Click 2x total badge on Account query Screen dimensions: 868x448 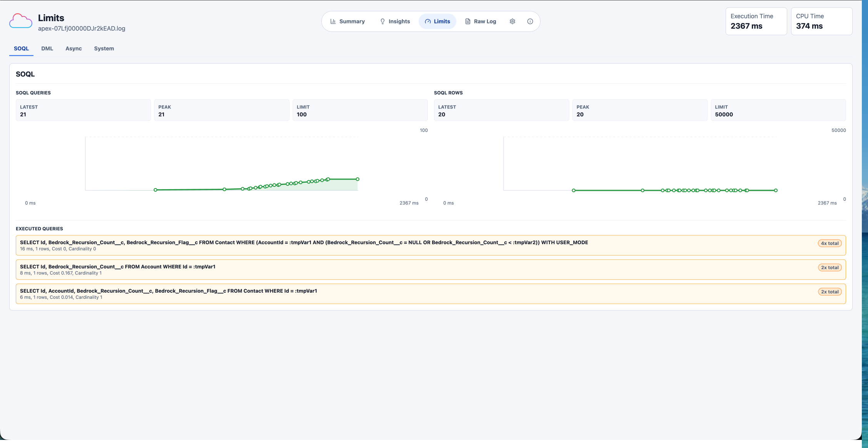point(830,268)
